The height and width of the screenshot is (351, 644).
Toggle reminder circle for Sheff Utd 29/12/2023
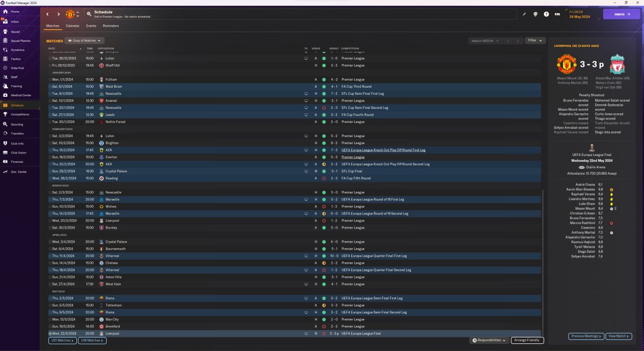(50, 65)
